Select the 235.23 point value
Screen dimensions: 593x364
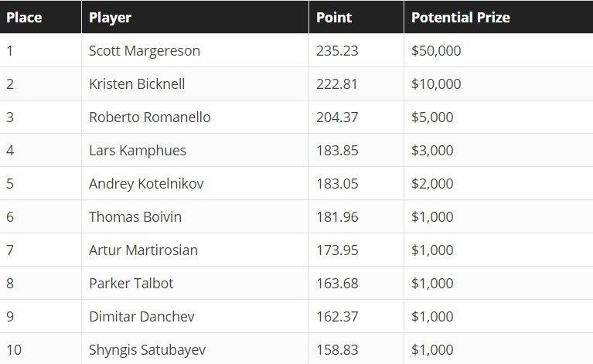click(337, 51)
